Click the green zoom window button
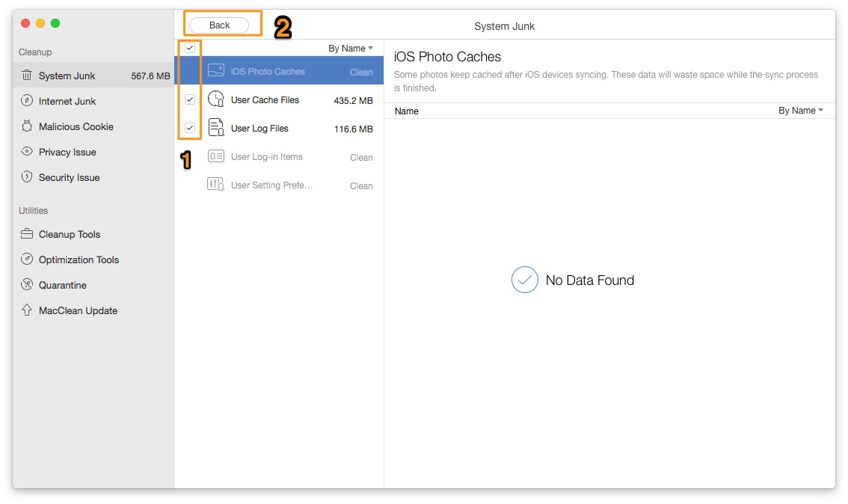 55,23
